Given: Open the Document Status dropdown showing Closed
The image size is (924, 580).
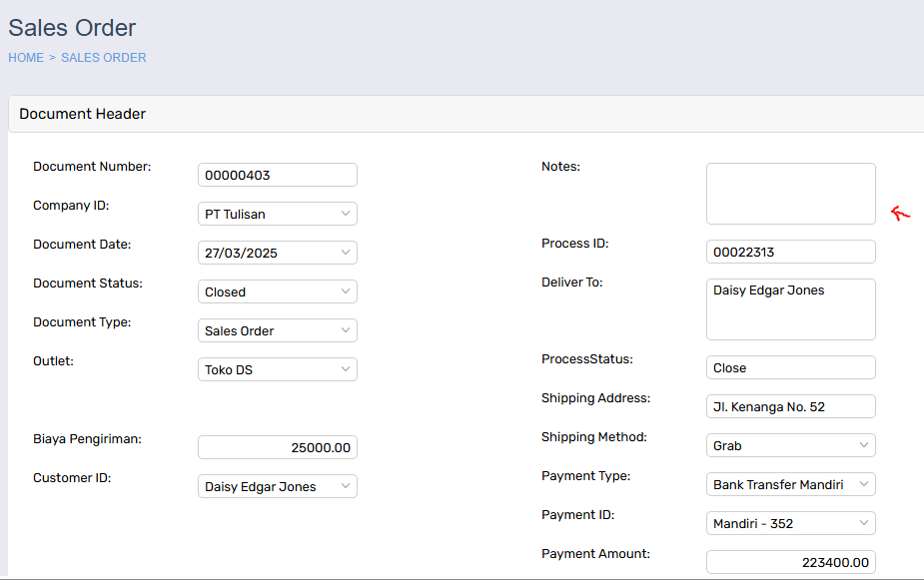Looking at the screenshot, I should [277, 291].
